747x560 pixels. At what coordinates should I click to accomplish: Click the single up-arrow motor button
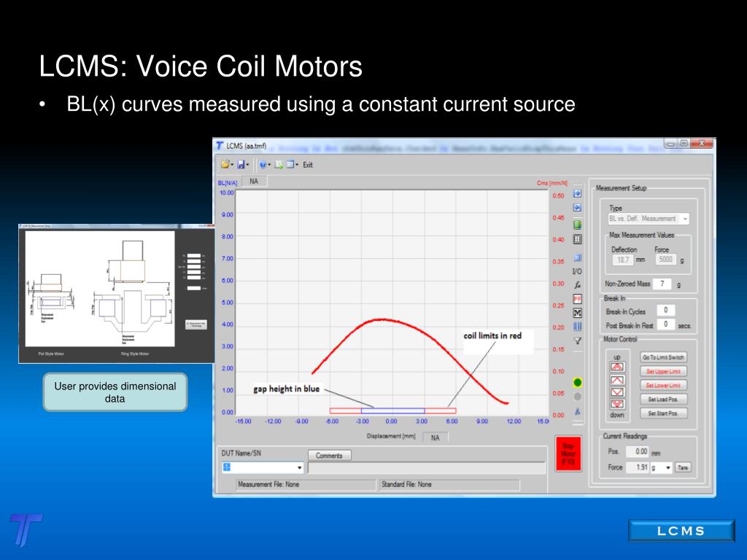tap(617, 380)
